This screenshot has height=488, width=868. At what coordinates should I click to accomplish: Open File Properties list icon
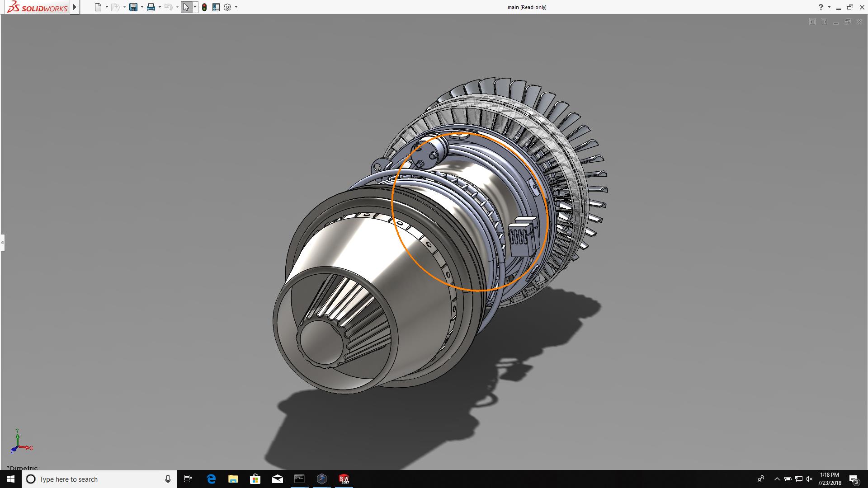tap(216, 7)
